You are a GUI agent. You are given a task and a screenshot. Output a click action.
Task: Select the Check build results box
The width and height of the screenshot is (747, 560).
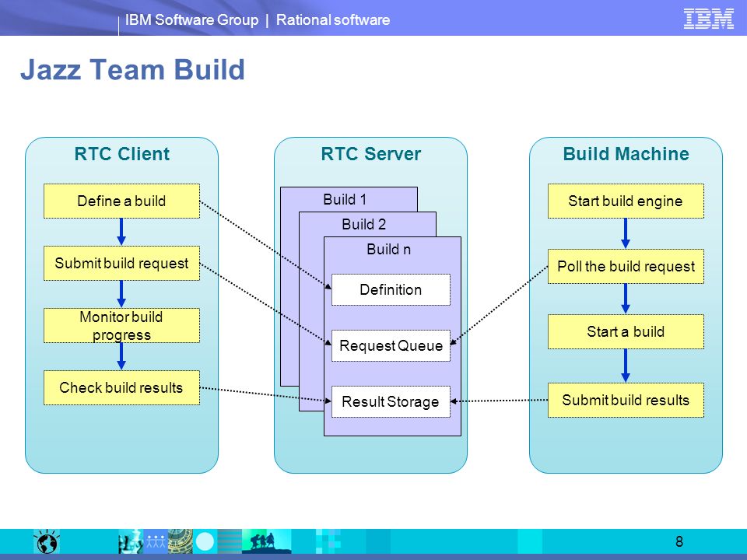[x=121, y=387]
